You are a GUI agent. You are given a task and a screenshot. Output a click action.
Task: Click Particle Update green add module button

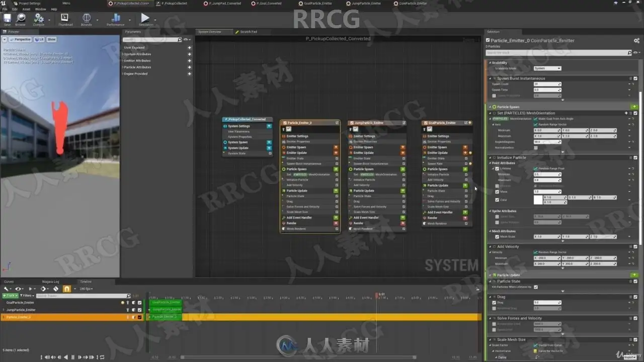click(634, 275)
